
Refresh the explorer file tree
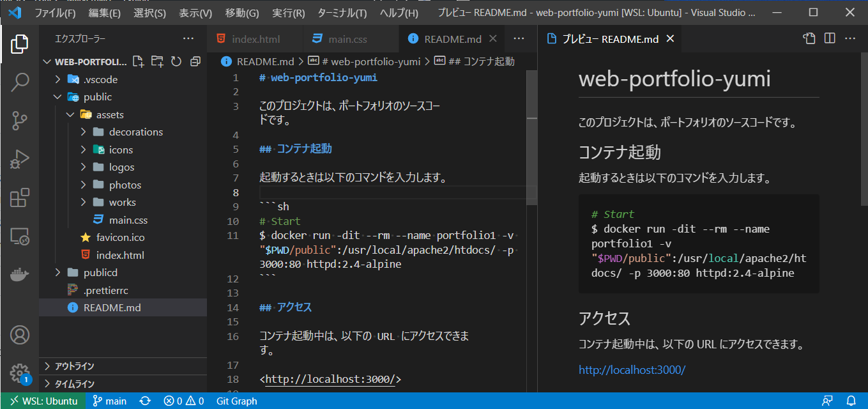[176, 61]
